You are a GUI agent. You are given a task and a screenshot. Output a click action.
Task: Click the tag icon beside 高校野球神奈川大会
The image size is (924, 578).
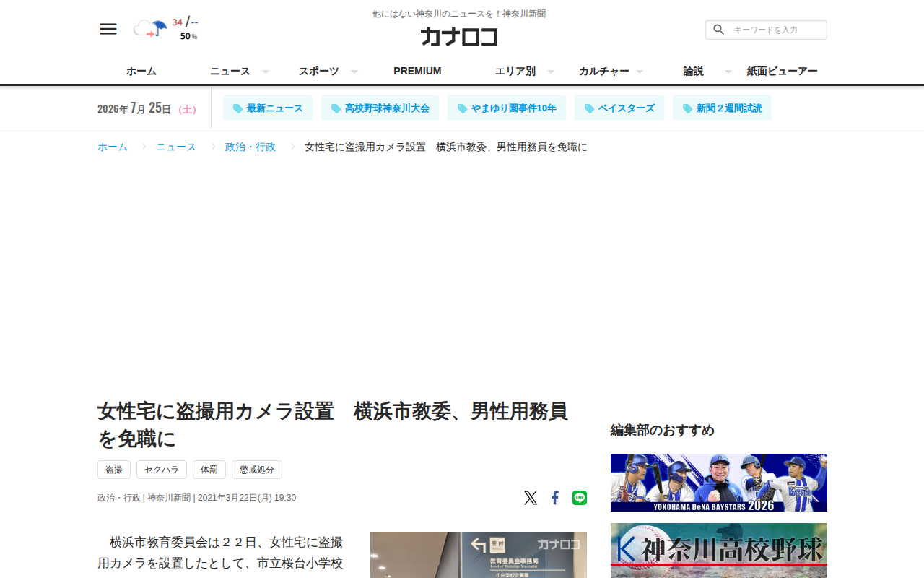coord(336,108)
